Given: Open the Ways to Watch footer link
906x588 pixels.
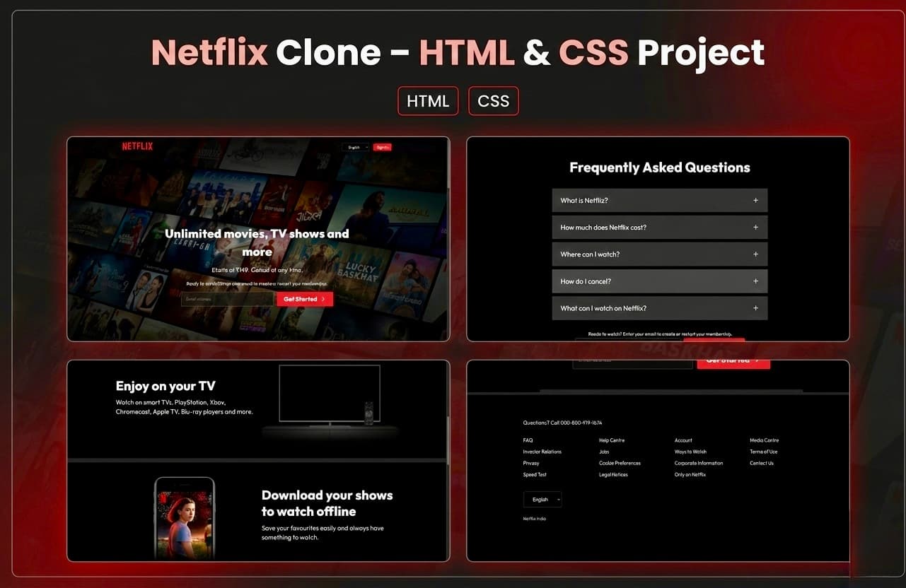Looking at the screenshot, I should [690, 452].
